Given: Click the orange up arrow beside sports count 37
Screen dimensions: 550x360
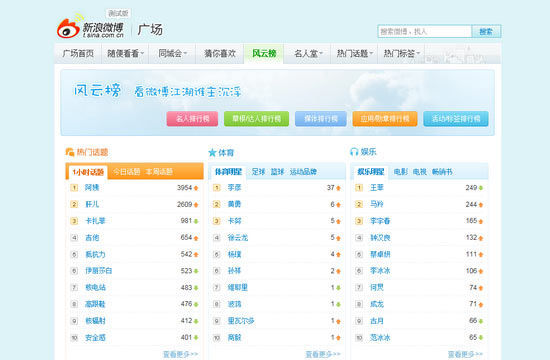Looking at the screenshot, I should pyautogui.click(x=338, y=188).
